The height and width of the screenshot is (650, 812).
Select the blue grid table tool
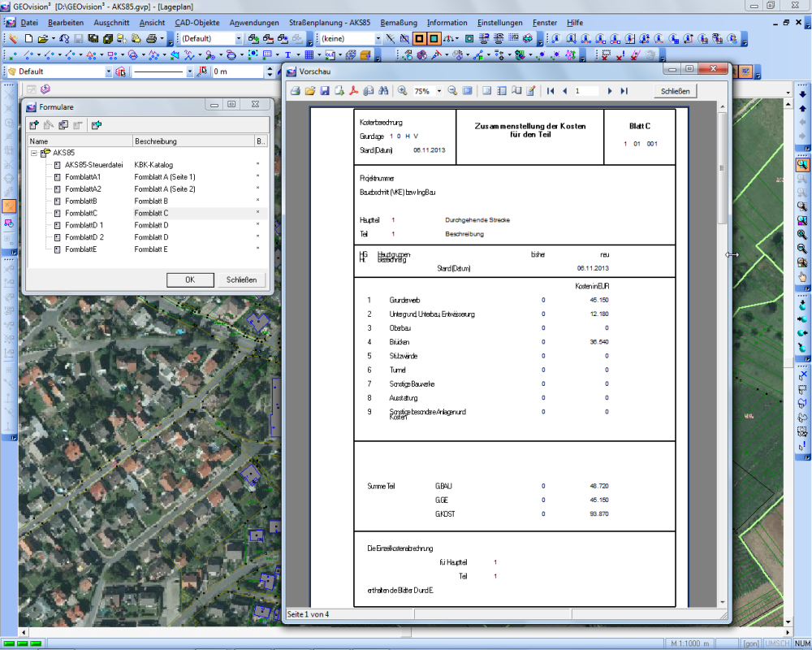click(309, 55)
